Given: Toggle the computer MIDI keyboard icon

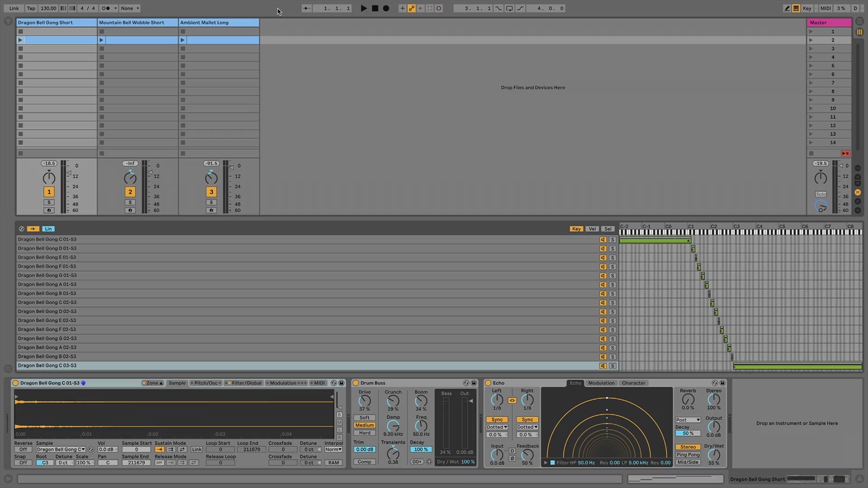Looking at the screenshot, I should [796, 8].
